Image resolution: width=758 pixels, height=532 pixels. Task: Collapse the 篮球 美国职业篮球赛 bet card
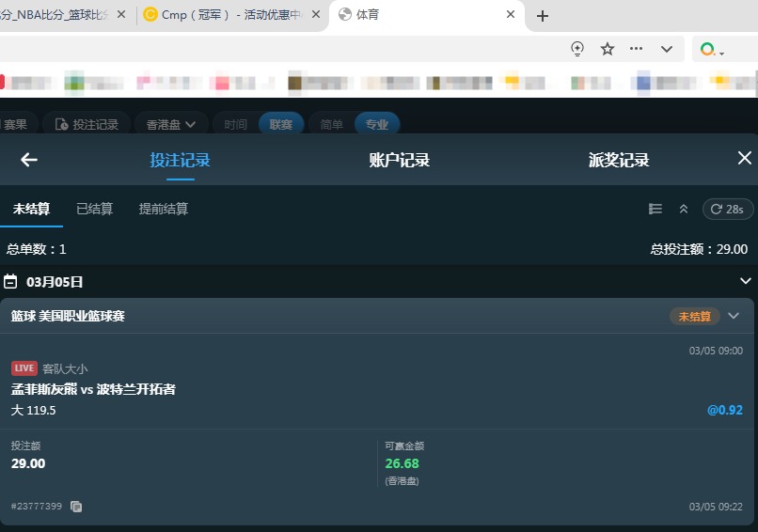[x=734, y=316]
